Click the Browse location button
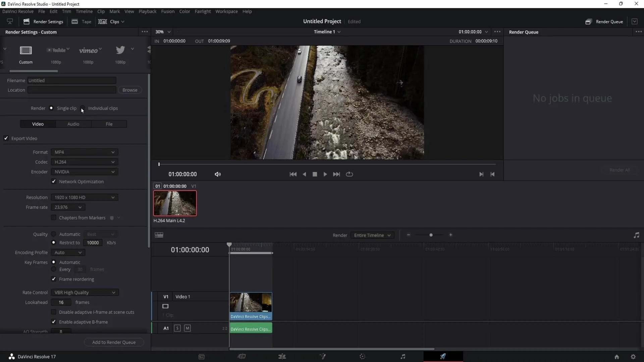Screen dimensions: 644x362 [x=130, y=90]
